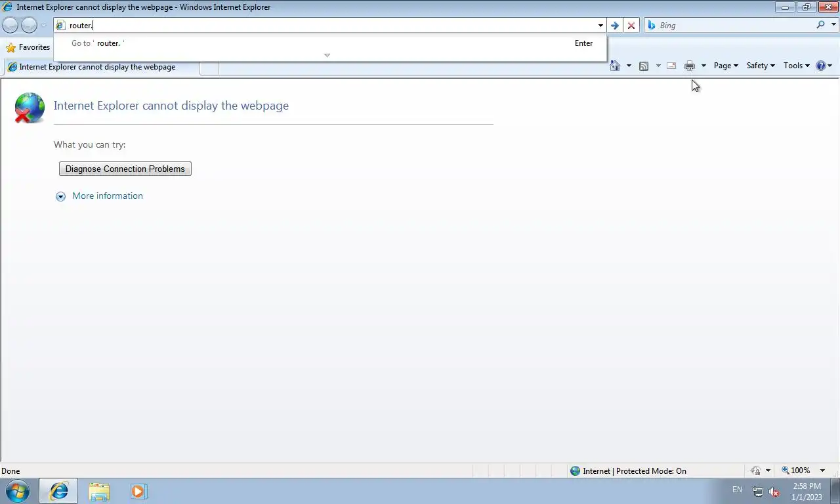Click the network connection tray icon
This screenshot has height=504, width=840.
click(757, 492)
